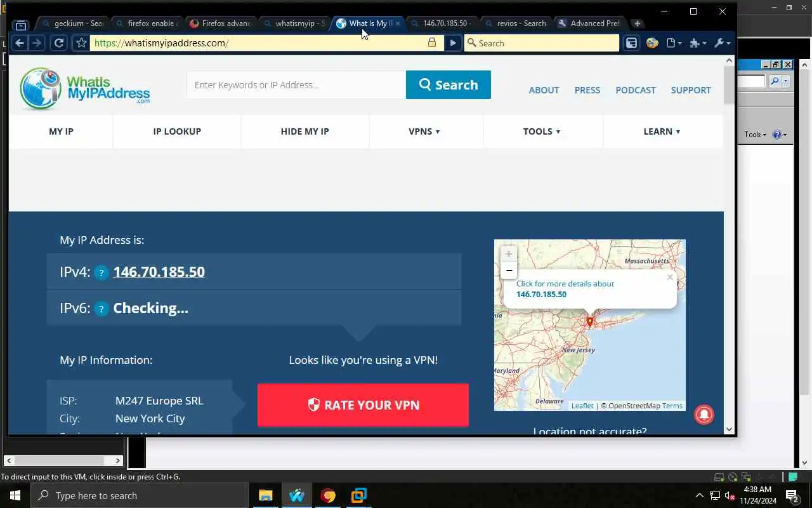Image resolution: width=812 pixels, height=508 pixels.
Task: Select HIDE MY IP in the navigation bar
Action: click(305, 131)
